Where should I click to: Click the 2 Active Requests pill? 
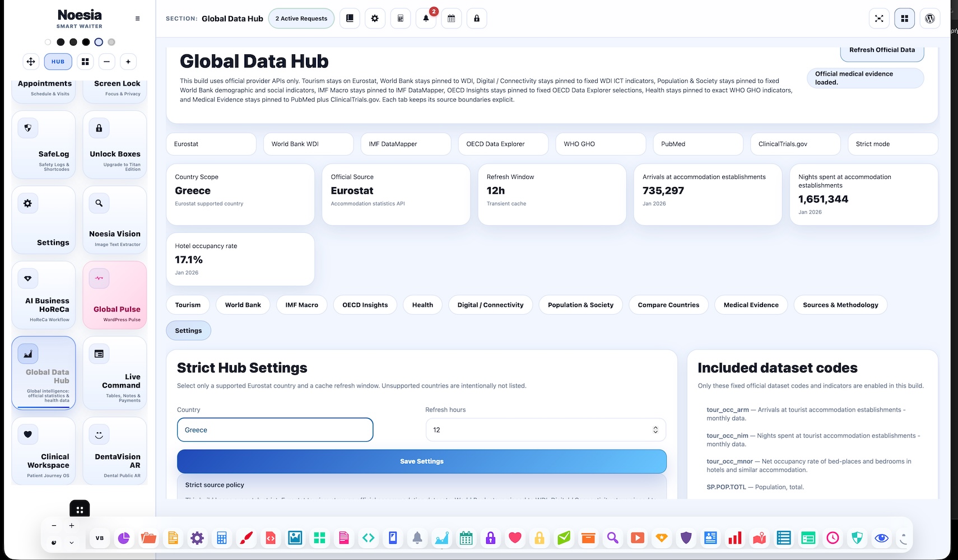(x=301, y=18)
